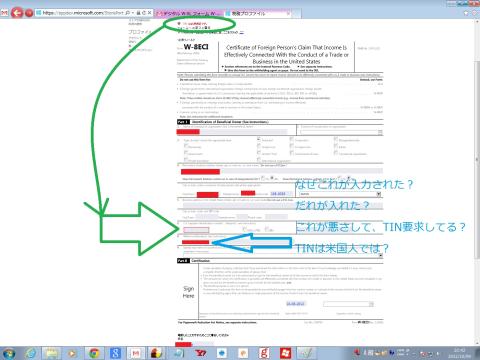The image size is (480, 360).
Task: Check the Simple trust checkbox
Action: 259,146
